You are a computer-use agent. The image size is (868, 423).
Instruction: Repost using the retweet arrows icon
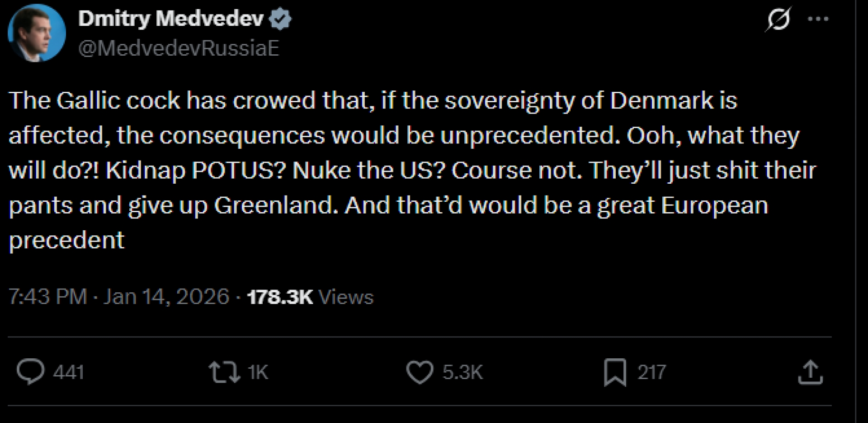(x=224, y=372)
